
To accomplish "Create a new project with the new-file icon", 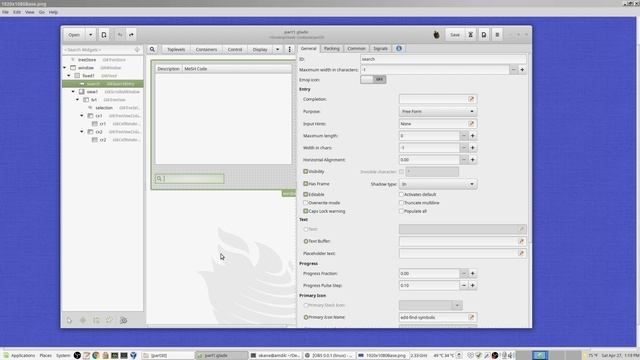I will click(x=104, y=35).
